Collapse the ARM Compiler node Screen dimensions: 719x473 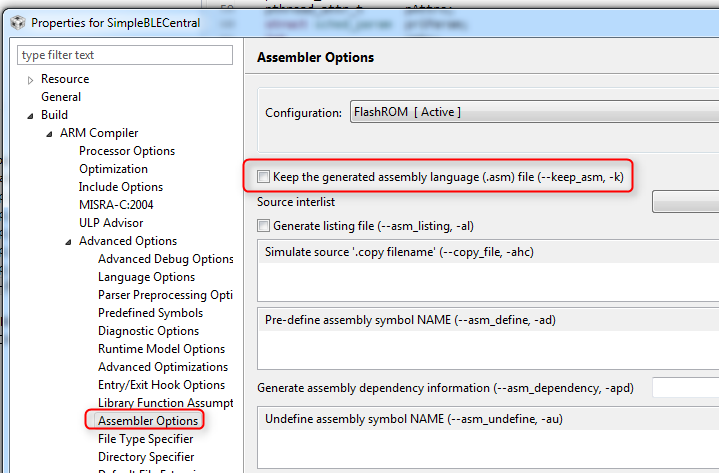[50, 134]
